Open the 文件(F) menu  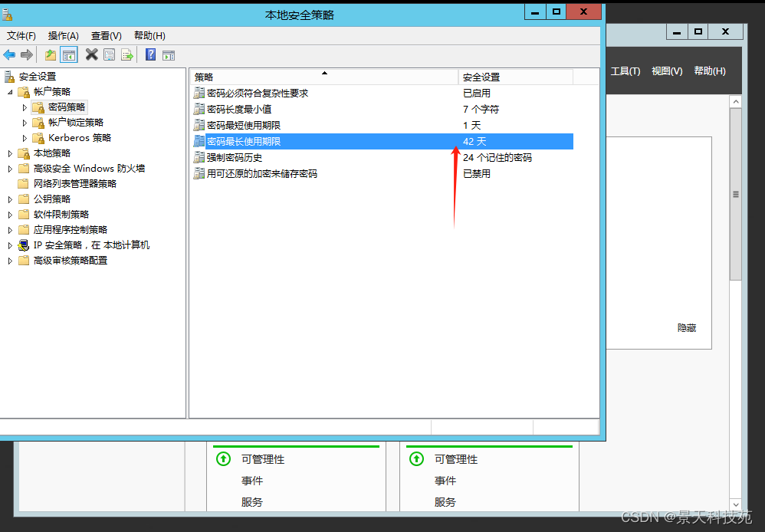coord(21,35)
